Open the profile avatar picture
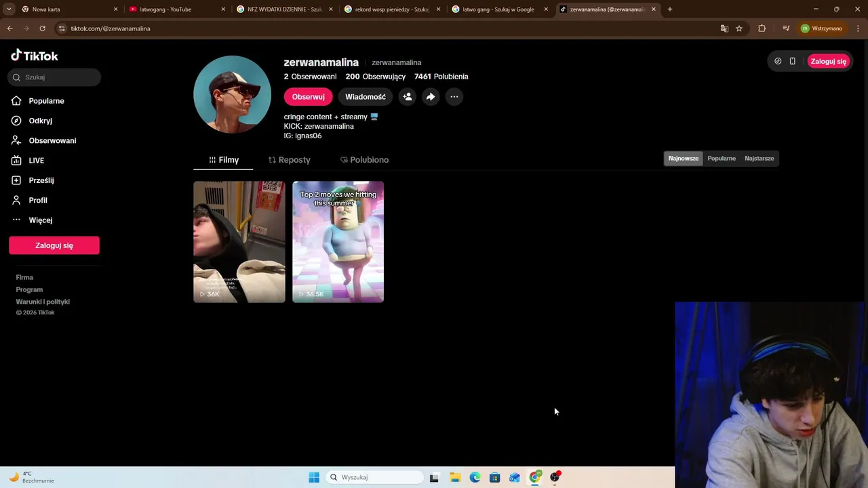 click(232, 94)
